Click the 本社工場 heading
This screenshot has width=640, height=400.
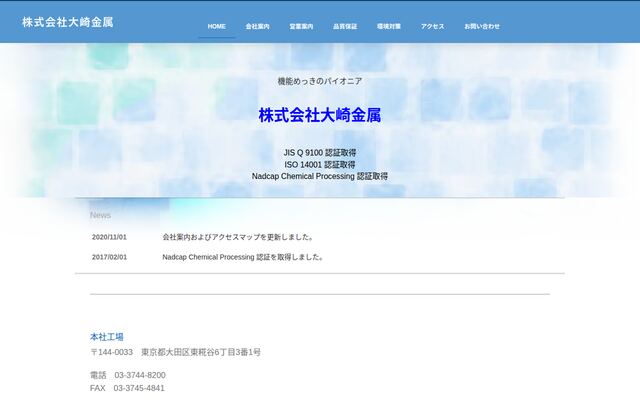(107, 337)
